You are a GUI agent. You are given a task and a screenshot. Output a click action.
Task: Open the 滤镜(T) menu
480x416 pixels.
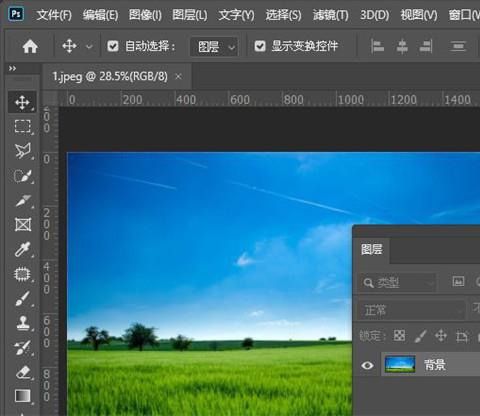(330, 15)
